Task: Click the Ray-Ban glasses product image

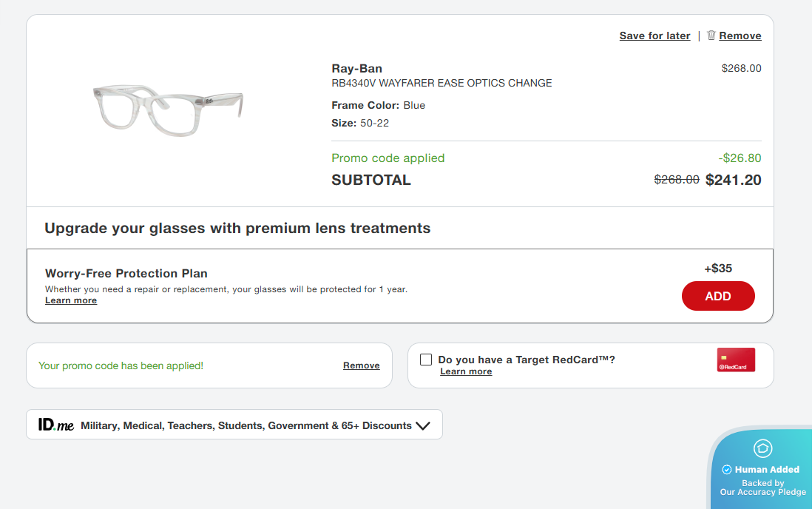Action: tap(169, 110)
